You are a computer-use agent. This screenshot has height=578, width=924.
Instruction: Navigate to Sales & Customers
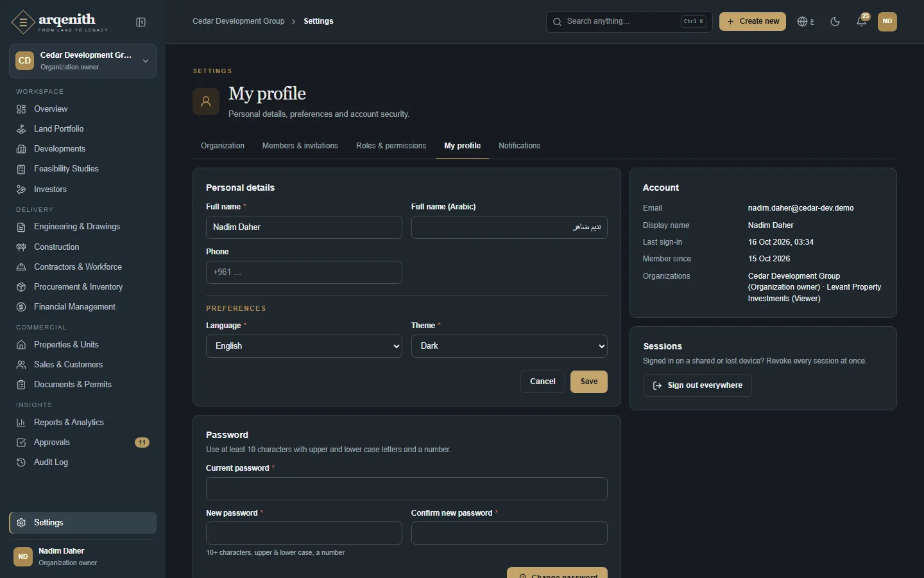pos(83,365)
